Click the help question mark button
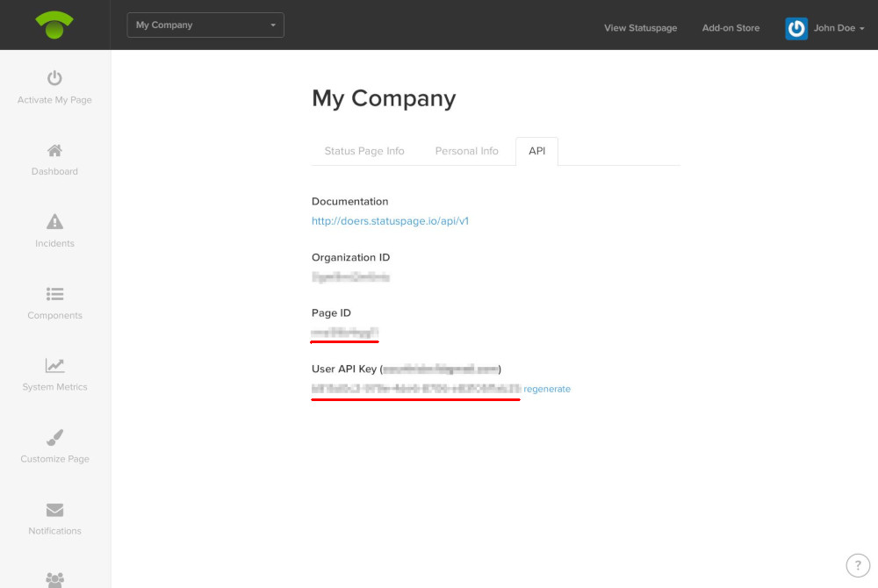 [x=857, y=565]
